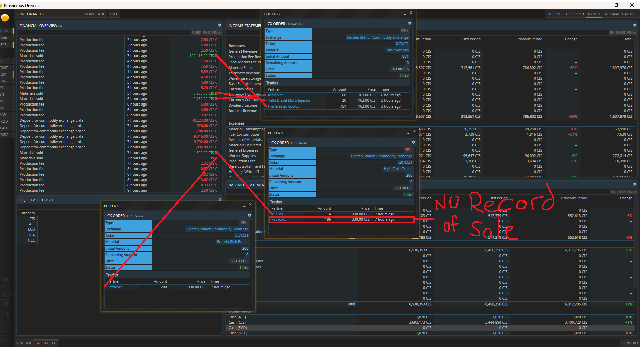Select buffer 05 in bottom bar
The width and height of the screenshot is (644, 347).
click(x=46, y=343)
